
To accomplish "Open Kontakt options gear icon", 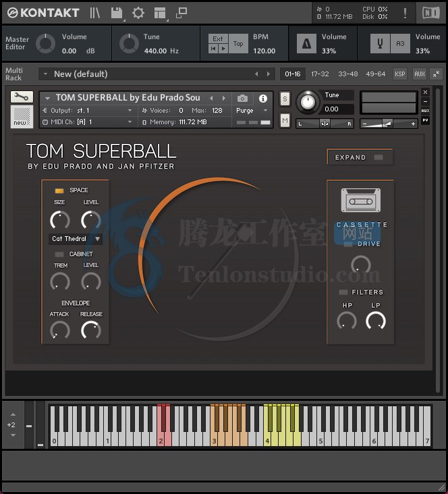I will pos(138,13).
